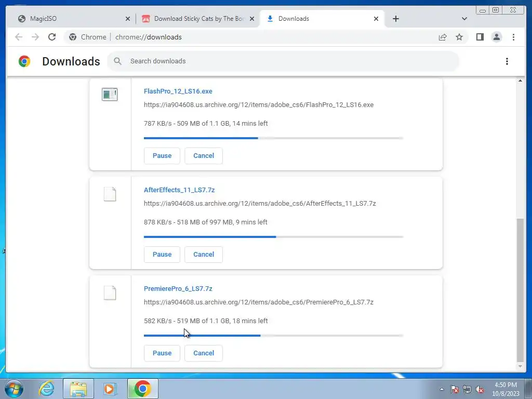
Task: Close the Download Sticky Cats tab
Action: (252, 19)
